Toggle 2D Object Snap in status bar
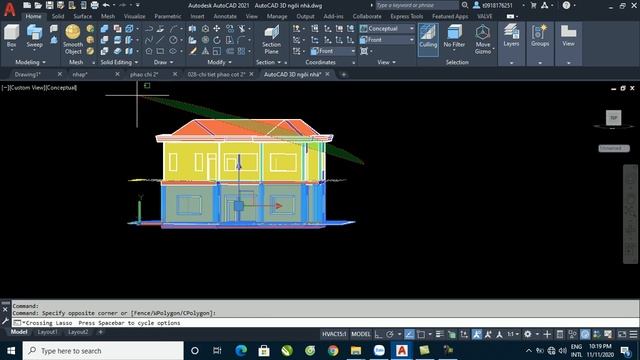640x360 pixels. click(421, 334)
